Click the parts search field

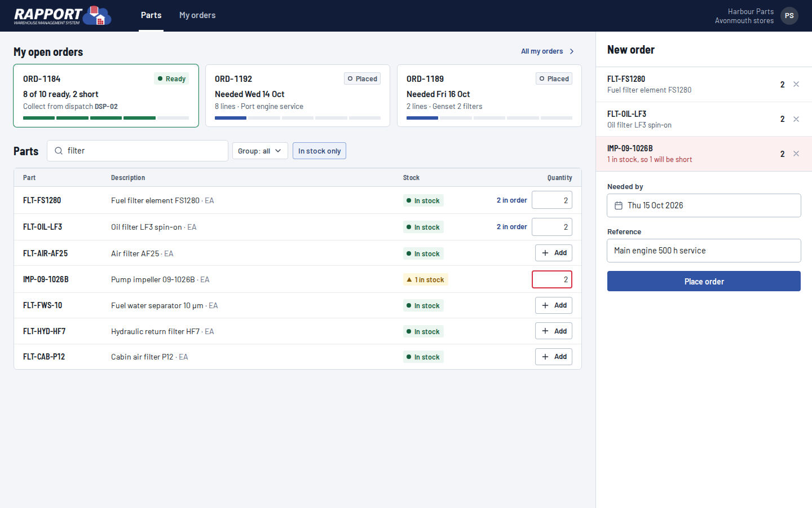(x=138, y=151)
